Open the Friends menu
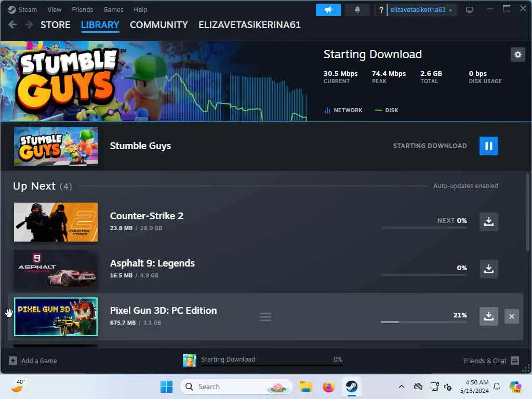The width and height of the screenshot is (532, 399). 82,9
